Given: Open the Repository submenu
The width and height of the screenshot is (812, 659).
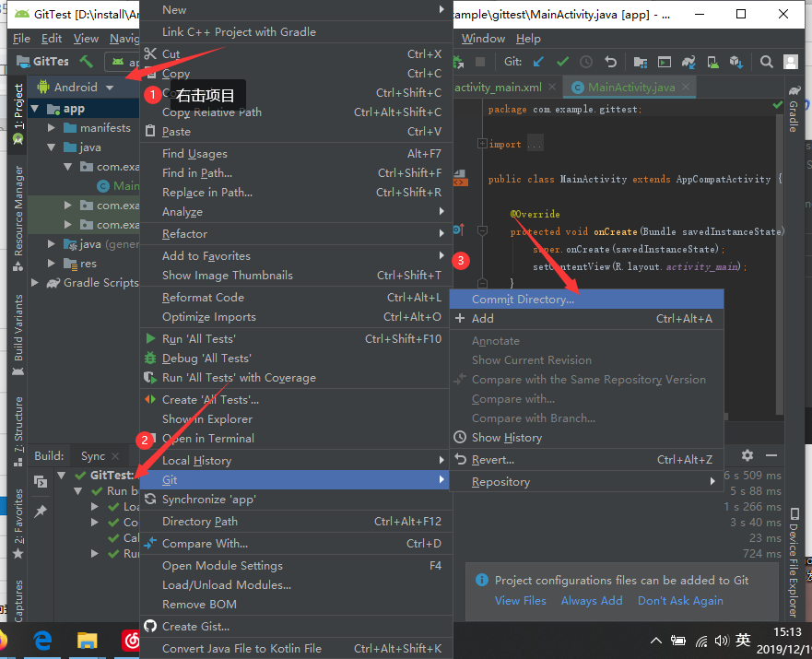Looking at the screenshot, I should pyautogui.click(x=586, y=482).
